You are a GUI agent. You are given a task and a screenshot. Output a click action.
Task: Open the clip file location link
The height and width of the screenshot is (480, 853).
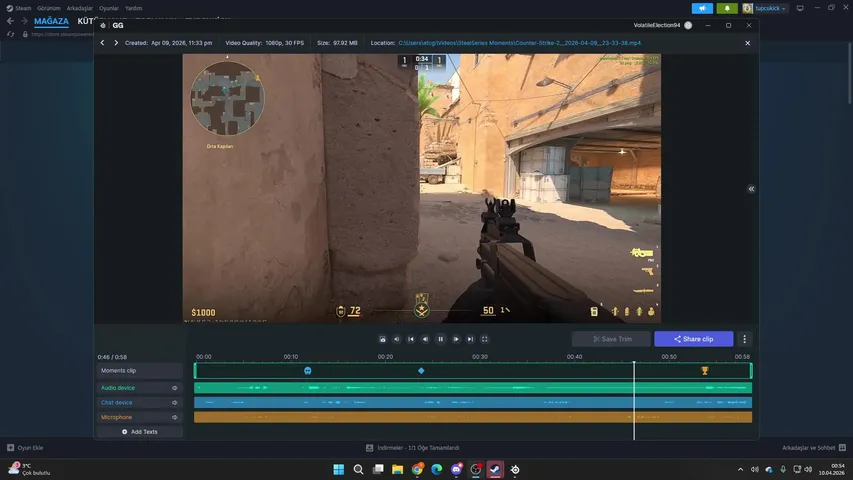tap(520, 43)
